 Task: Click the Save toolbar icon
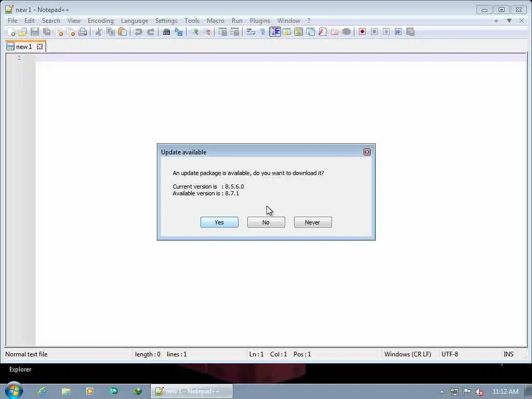(35, 32)
